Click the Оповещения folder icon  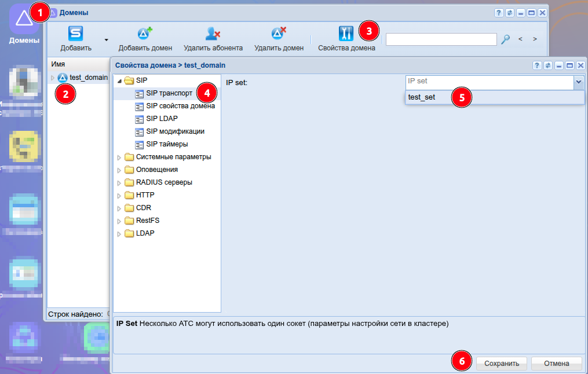pos(129,170)
